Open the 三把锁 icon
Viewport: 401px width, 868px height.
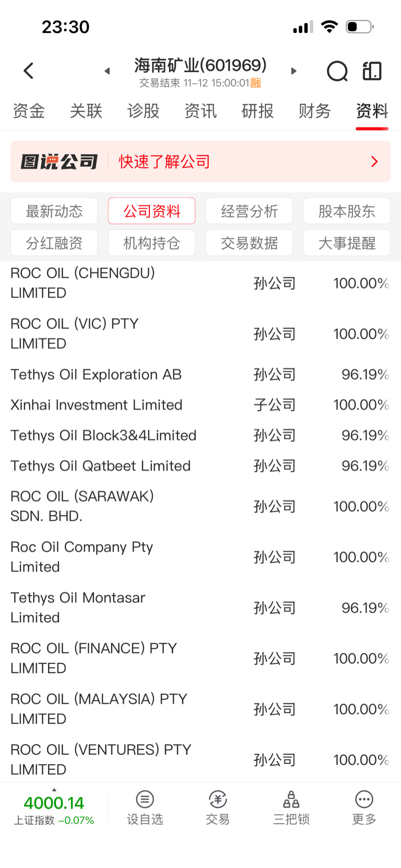click(291, 799)
